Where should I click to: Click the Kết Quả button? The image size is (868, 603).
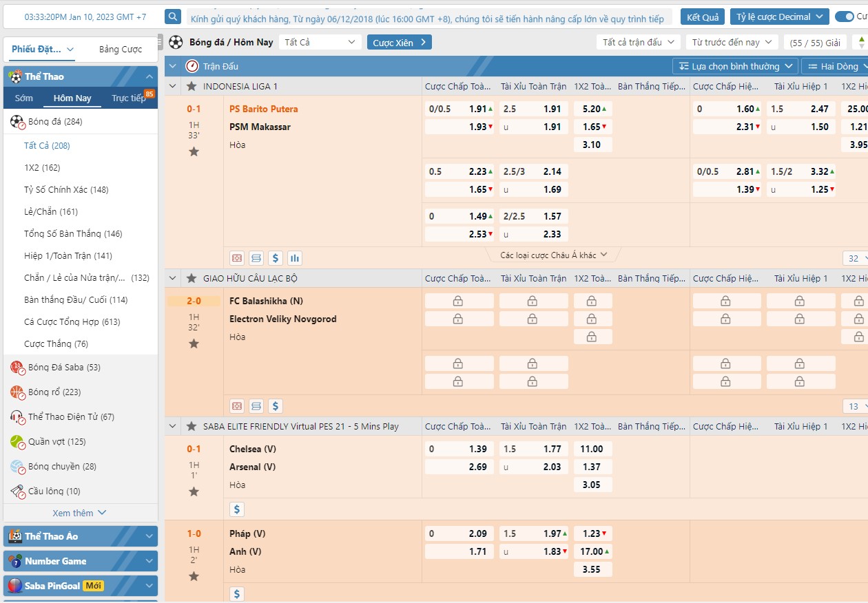pos(702,17)
